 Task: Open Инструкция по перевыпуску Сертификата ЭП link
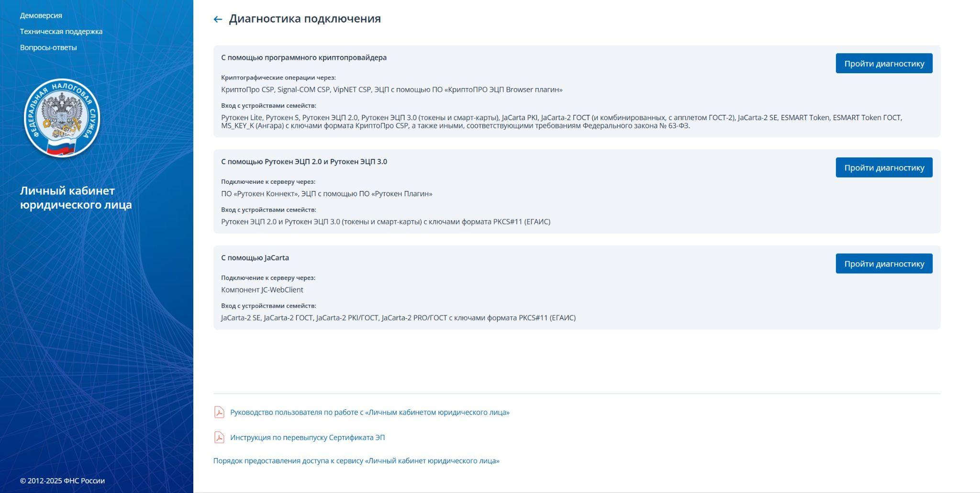point(307,437)
